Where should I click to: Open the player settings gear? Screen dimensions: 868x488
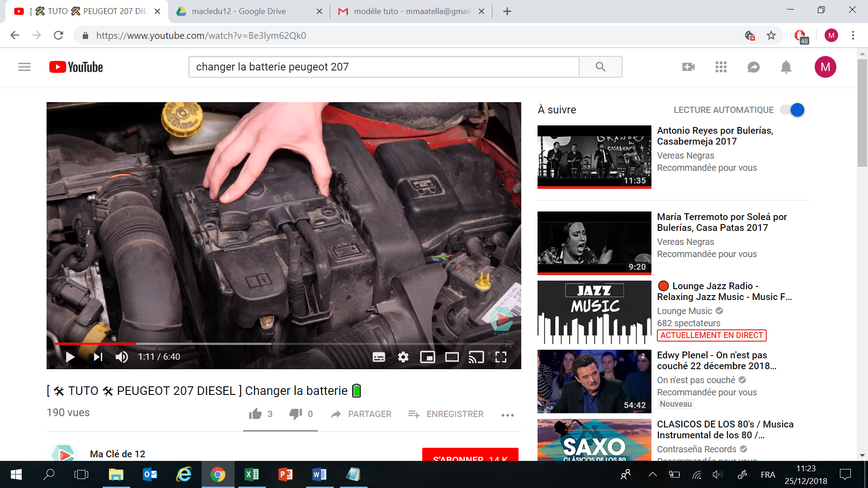click(x=403, y=357)
